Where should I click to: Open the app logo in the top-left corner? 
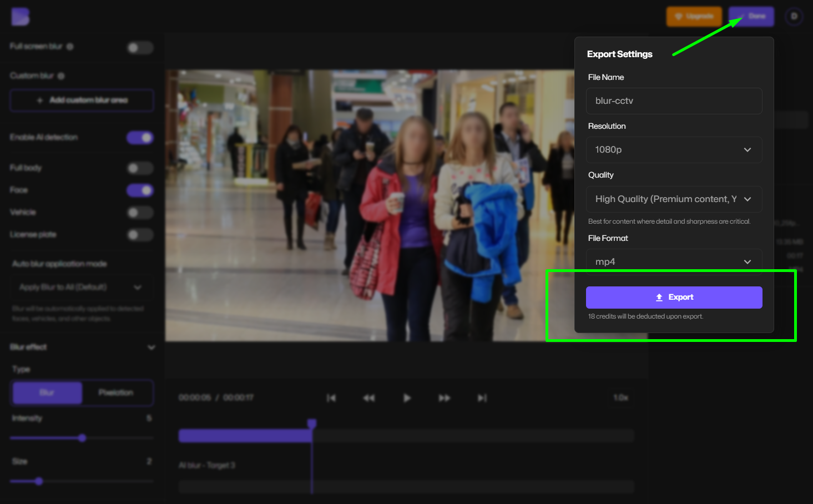coord(20,17)
